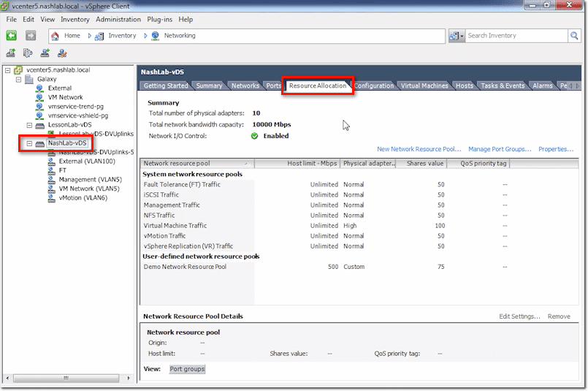Click Remove link in pool details
The width and height of the screenshot is (588, 391).
(559, 316)
